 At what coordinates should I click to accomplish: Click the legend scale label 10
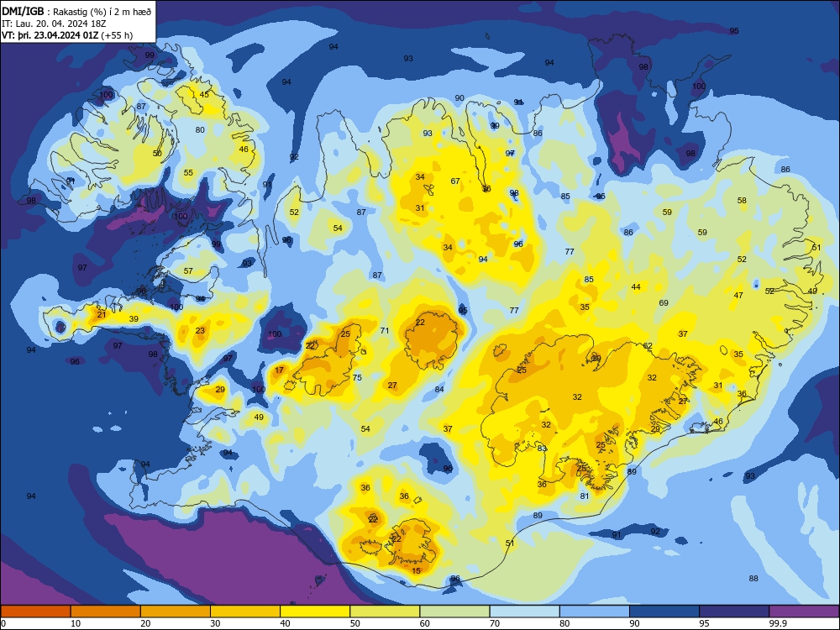click(x=76, y=623)
